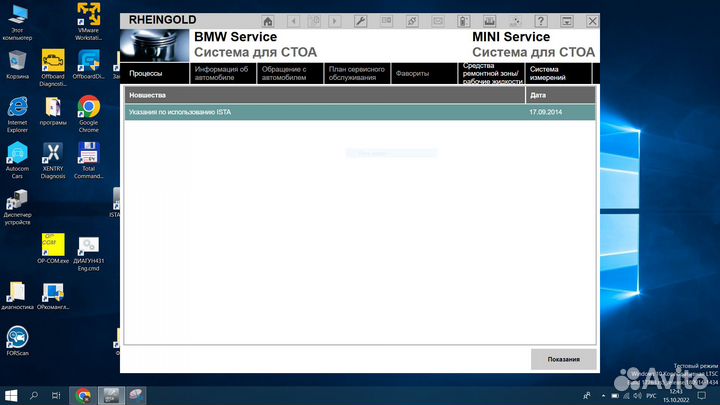720x405 pixels.
Task: Select the Google Chrome desktop shortcut
Action: [89, 114]
